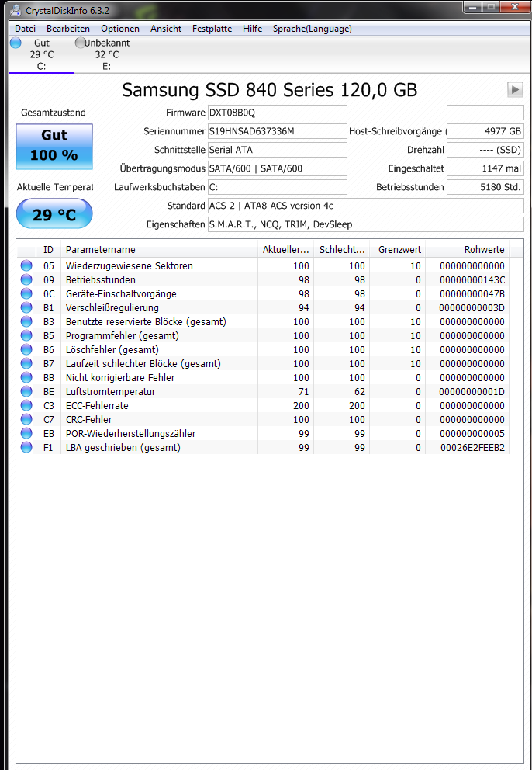Click the serial number field S19HNSAD637336M
Screen dimensions: 532x770
pos(278,131)
